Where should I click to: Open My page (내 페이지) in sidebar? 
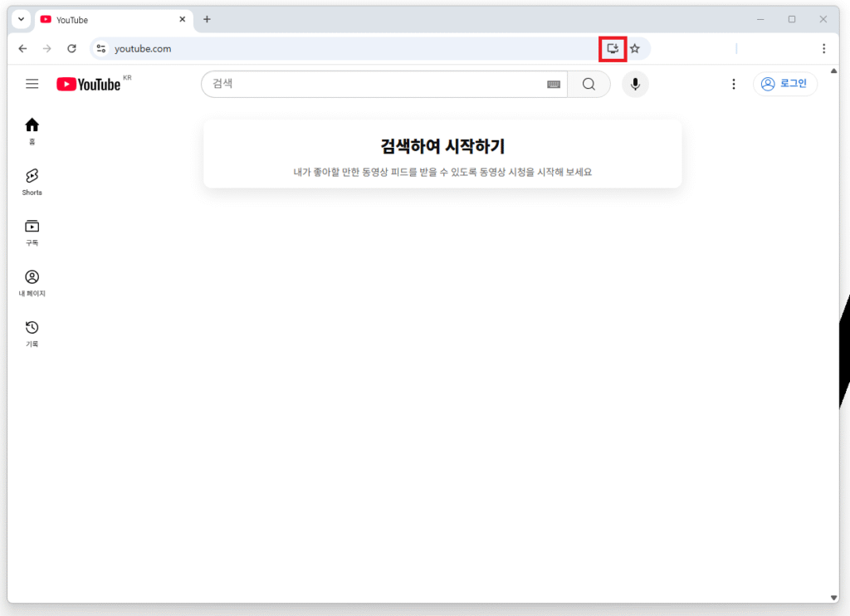tap(32, 283)
